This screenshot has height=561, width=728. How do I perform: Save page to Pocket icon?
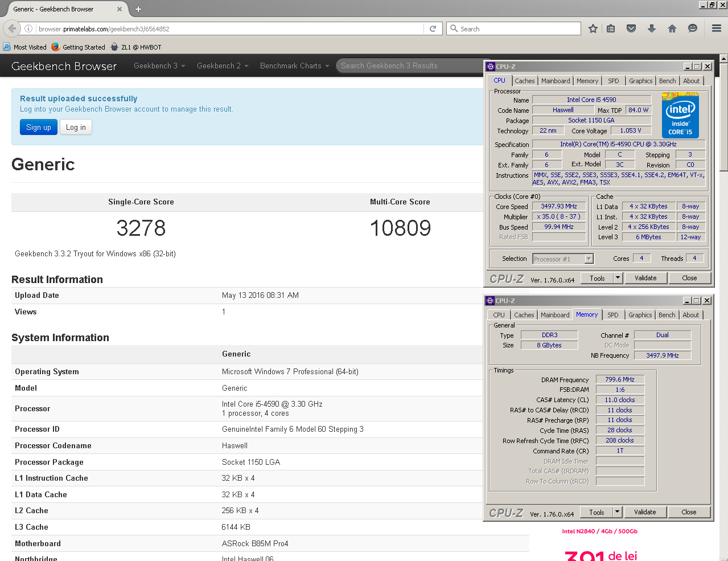coord(631,28)
